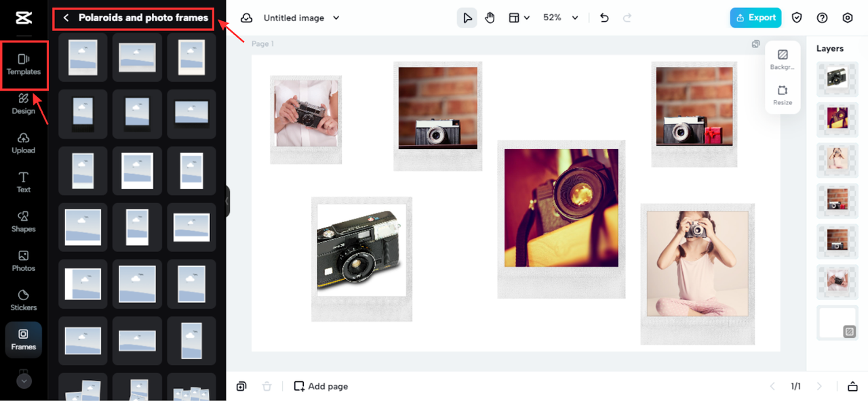Select the layer with the girl photo
This screenshot has height=403, width=868.
point(837,160)
